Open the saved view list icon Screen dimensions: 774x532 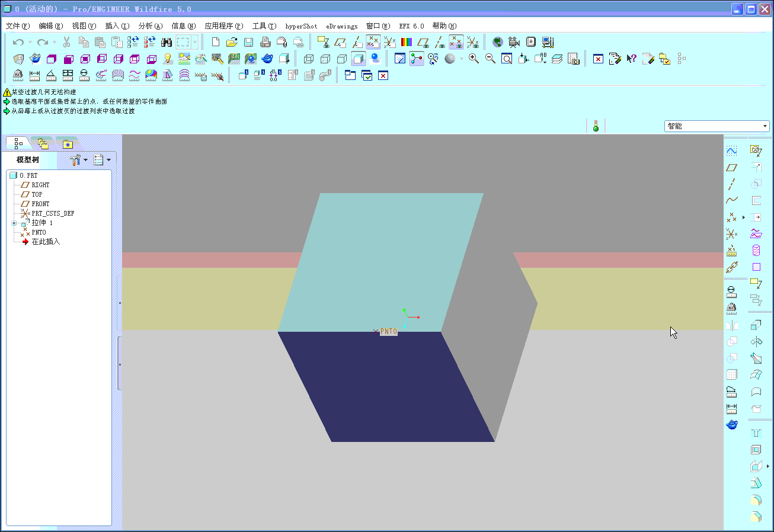(540, 58)
